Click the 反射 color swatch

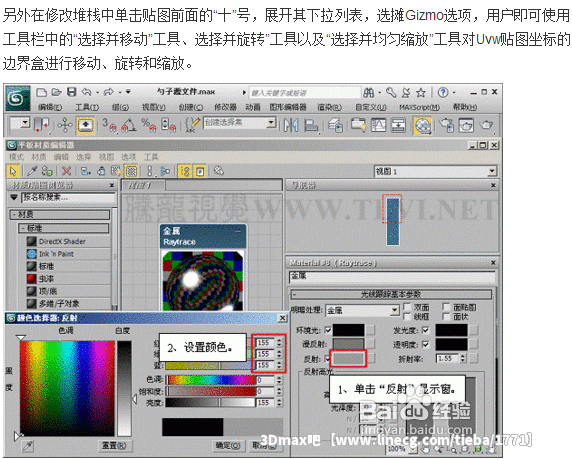tap(348, 359)
